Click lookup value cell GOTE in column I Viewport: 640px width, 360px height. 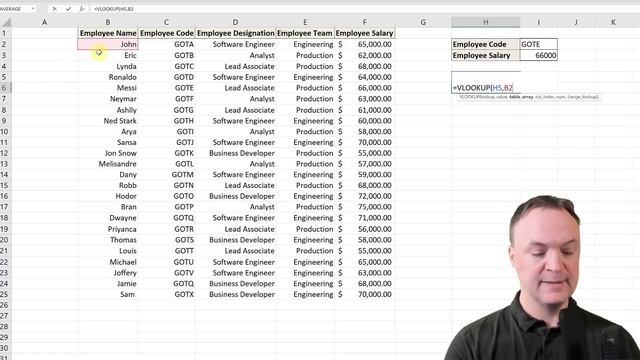click(x=538, y=44)
